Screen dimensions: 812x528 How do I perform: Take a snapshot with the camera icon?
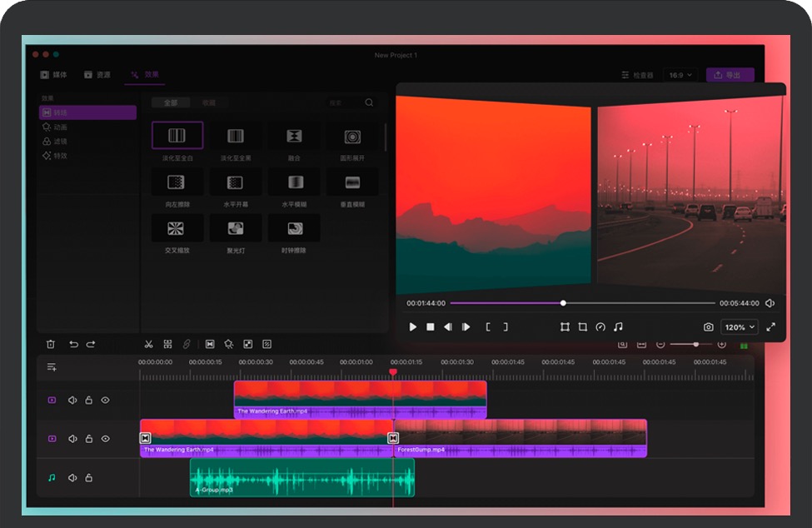(x=708, y=327)
